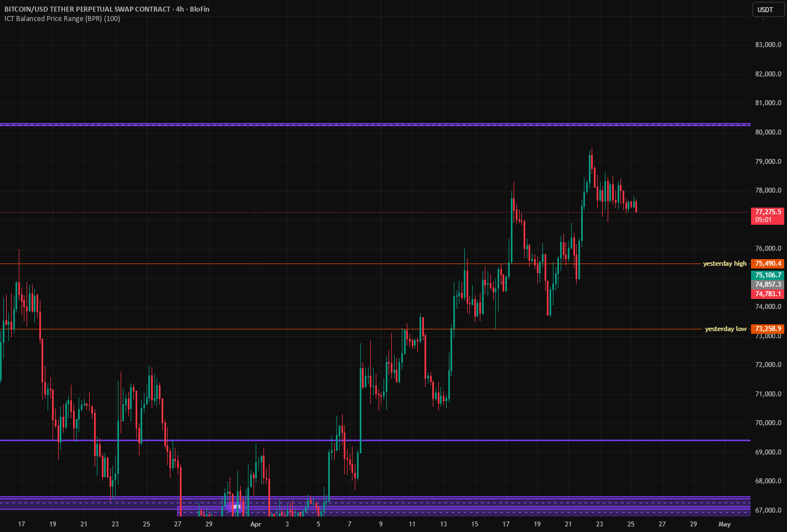
Task: Click the 70,000.0 price axis label
Action: click(x=768, y=423)
